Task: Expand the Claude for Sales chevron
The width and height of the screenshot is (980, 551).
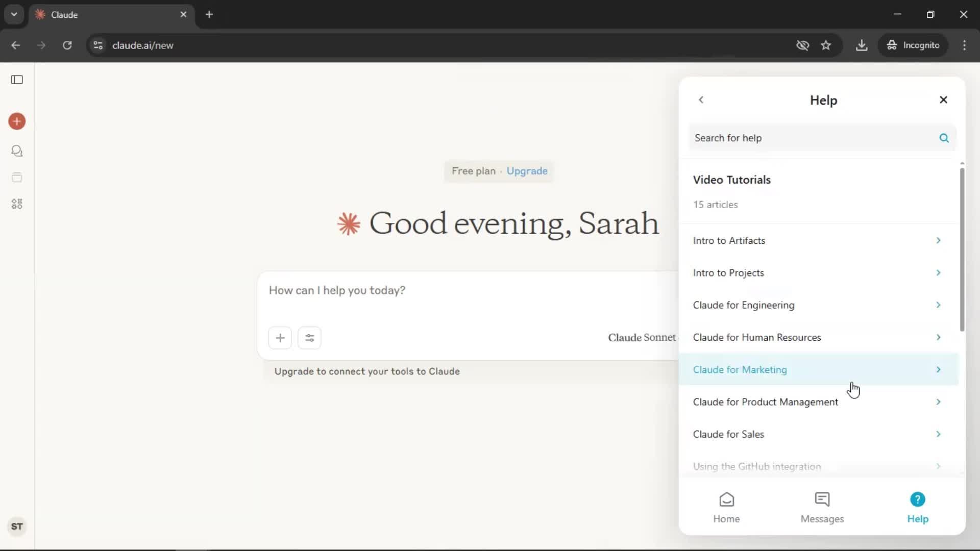Action: pos(938,434)
